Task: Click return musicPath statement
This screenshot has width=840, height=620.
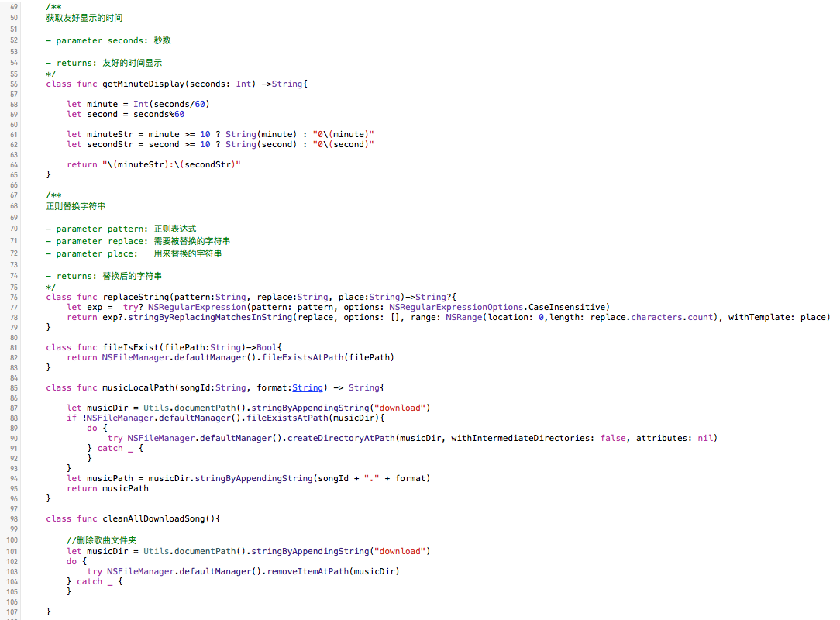Action: 108,488
